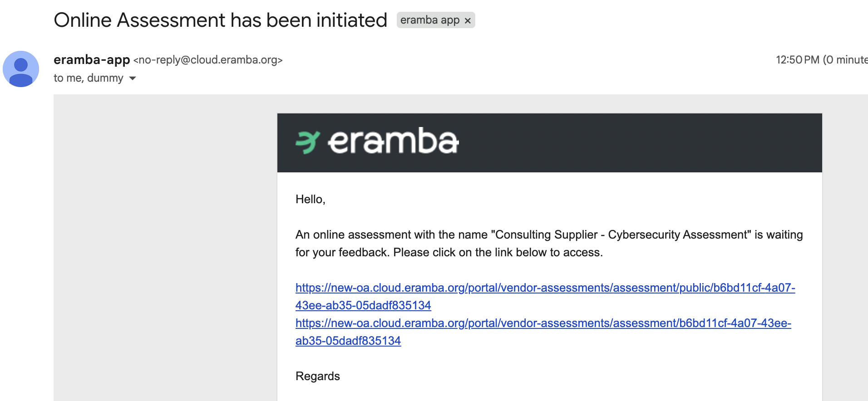Select the "eramba app" label chip
868x401 pixels.
point(429,20)
